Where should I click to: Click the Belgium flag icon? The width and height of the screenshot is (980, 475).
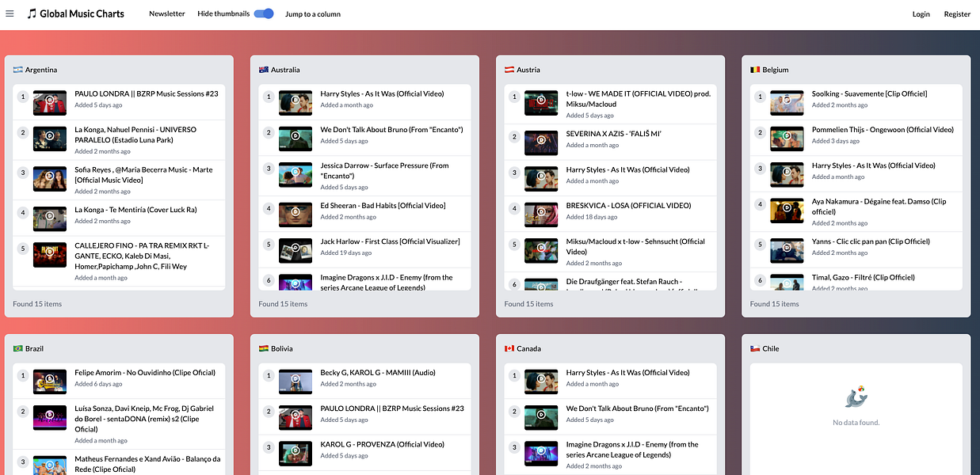(x=755, y=70)
